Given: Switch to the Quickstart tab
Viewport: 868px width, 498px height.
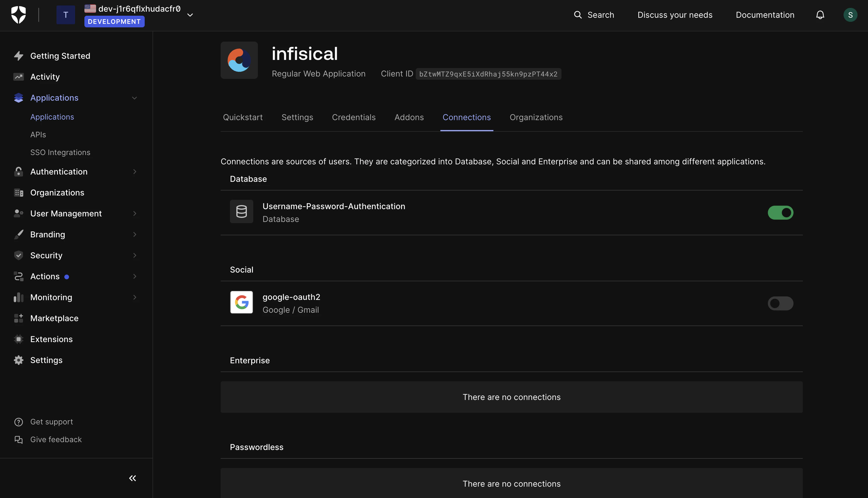Looking at the screenshot, I should (243, 117).
